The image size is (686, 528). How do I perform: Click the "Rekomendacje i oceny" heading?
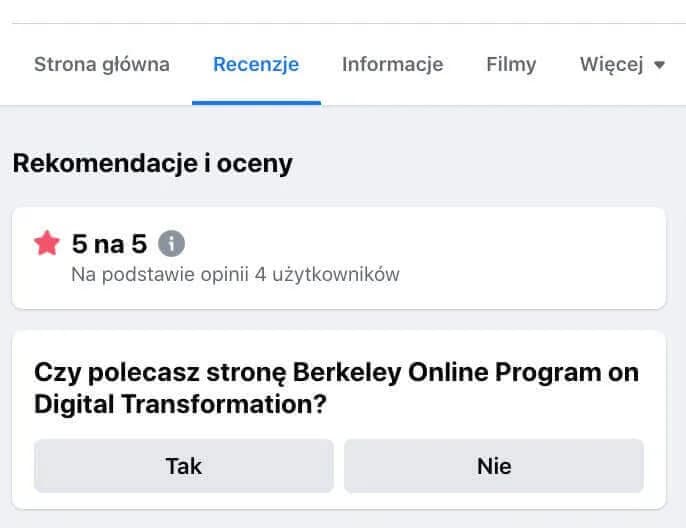(152, 163)
